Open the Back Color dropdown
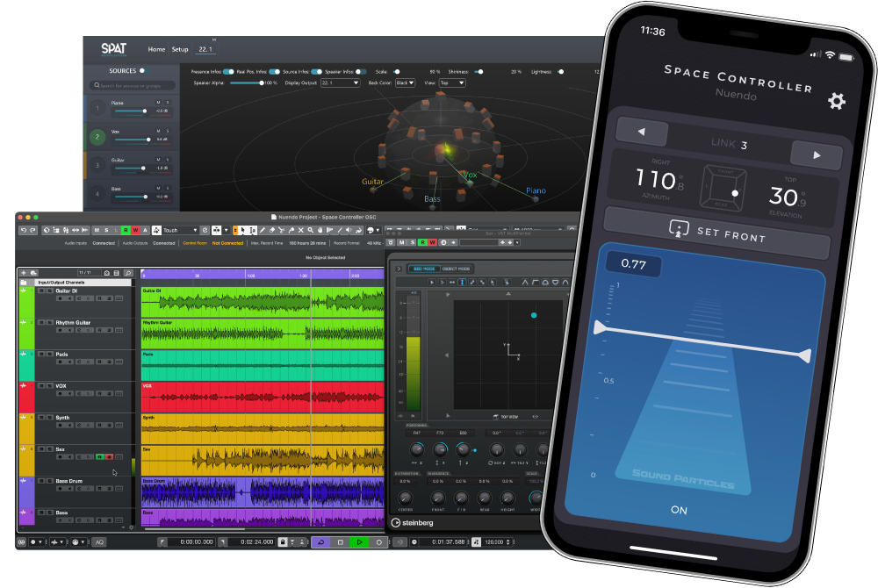878x588 pixels. click(405, 82)
